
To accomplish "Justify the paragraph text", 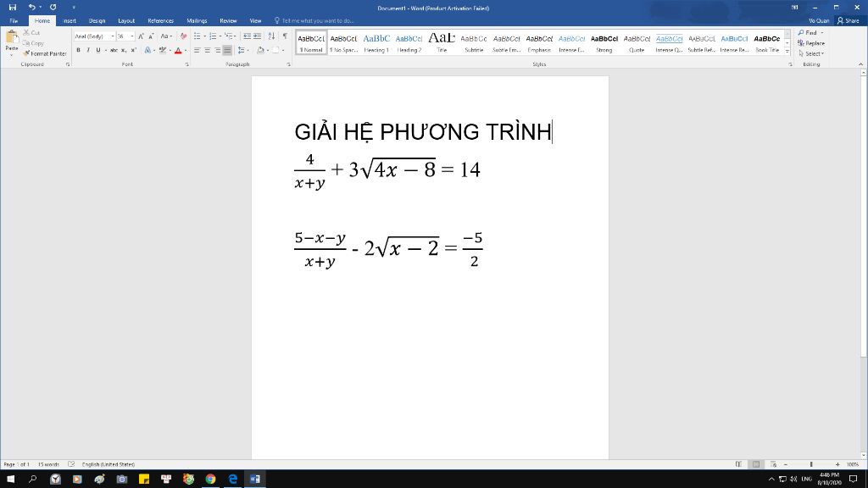I will tap(227, 50).
